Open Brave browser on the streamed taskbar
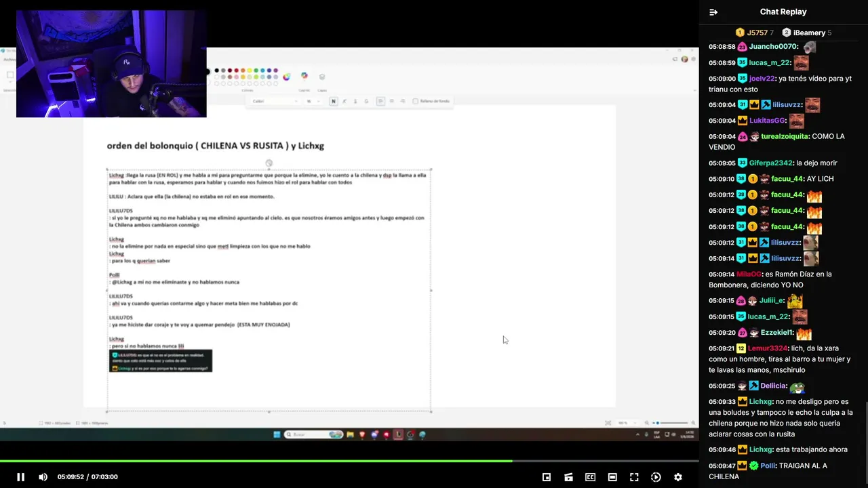 point(362,434)
